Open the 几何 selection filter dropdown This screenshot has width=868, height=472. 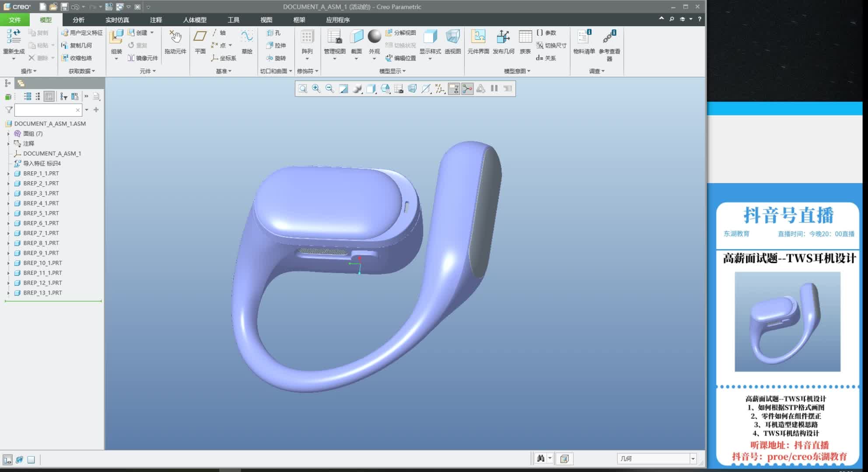point(693,458)
